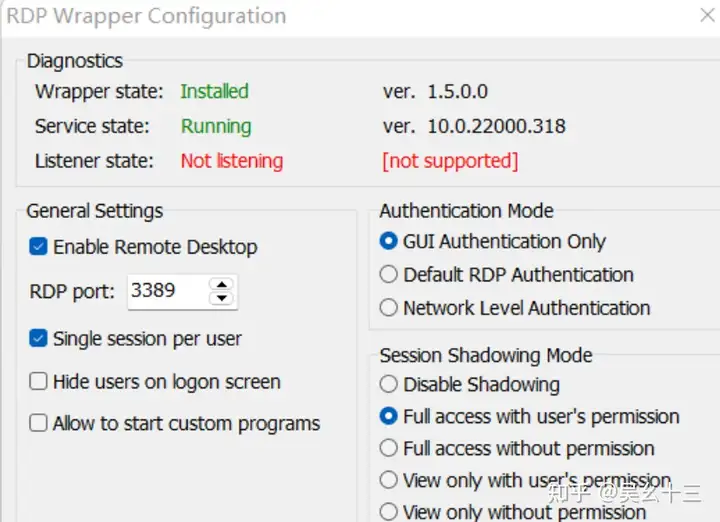The width and height of the screenshot is (720, 522).
Task: Click the green Installed wrapper state
Action: coord(214,91)
